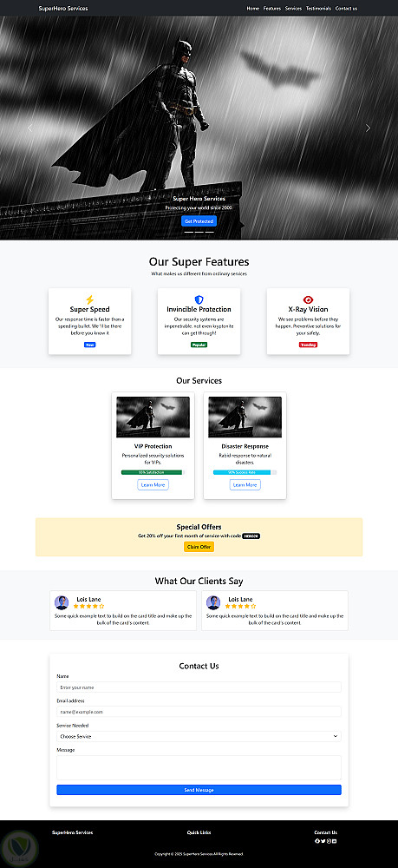Open the Twitter icon in footer

(323, 841)
